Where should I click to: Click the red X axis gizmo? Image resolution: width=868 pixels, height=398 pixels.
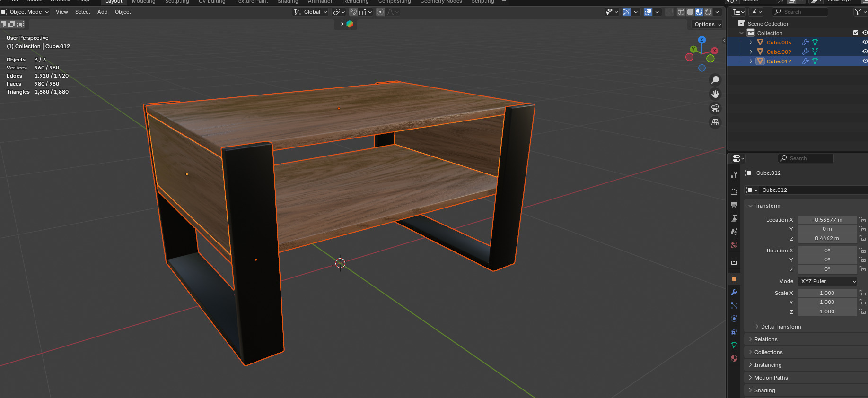pyautogui.click(x=714, y=51)
